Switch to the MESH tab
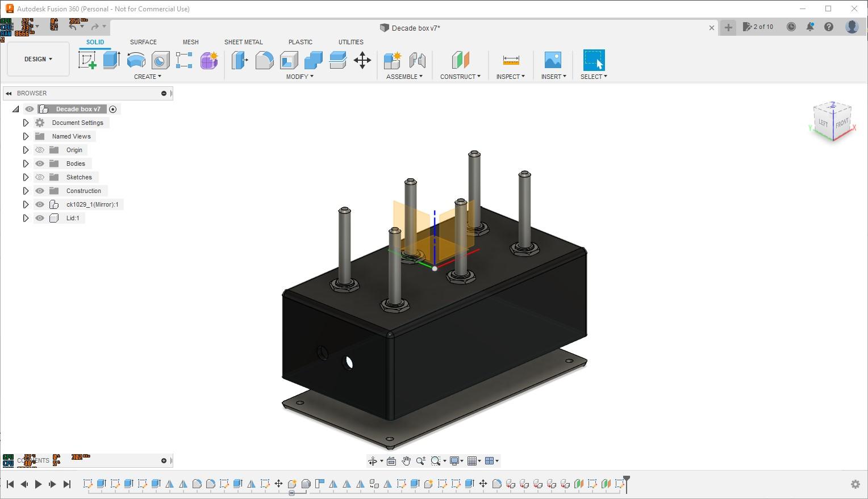868x499 pixels. [x=191, y=42]
